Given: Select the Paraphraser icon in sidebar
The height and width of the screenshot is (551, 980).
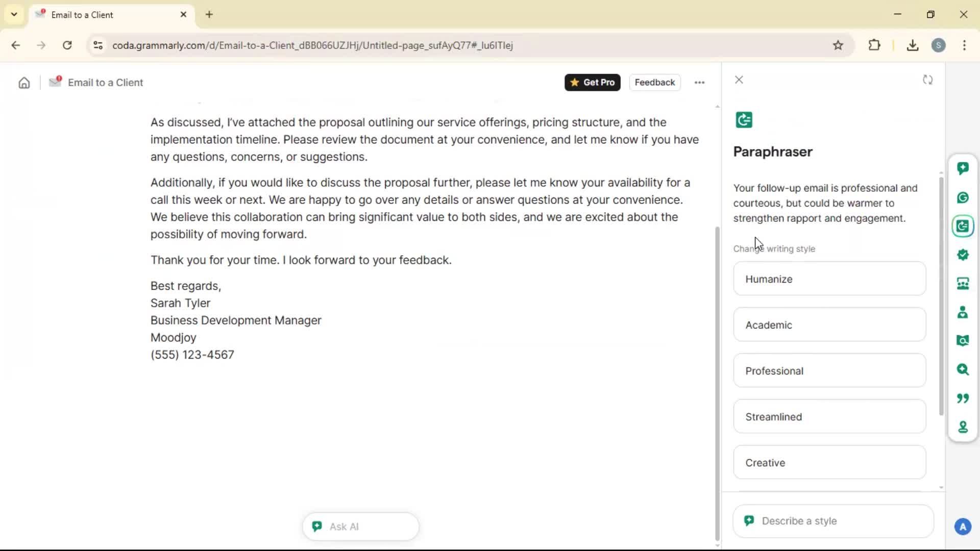Looking at the screenshot, I should click(x=963, y=226).
